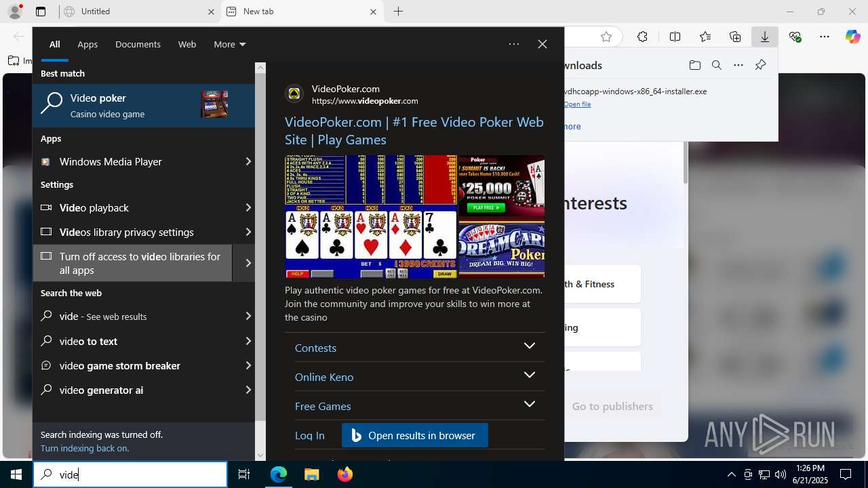Open search panel options ellipsis
The height and width of the screenshot is (488, 868).
point(514,44)
